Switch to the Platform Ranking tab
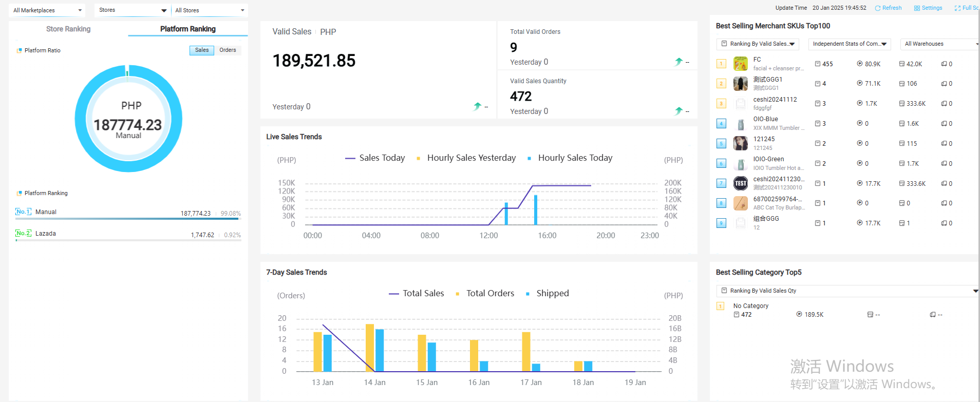Image resolution: width=980 pixels, height=402 pixels. [188, 29]
